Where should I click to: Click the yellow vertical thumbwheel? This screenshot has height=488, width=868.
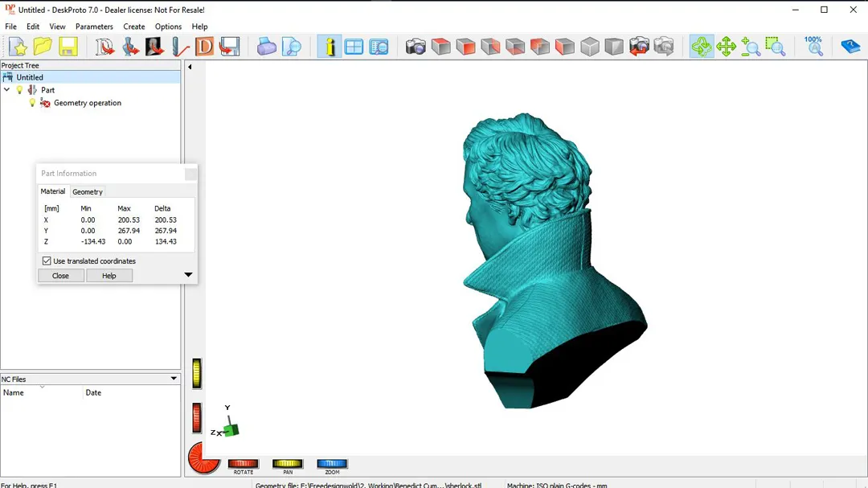pos(197,373)
